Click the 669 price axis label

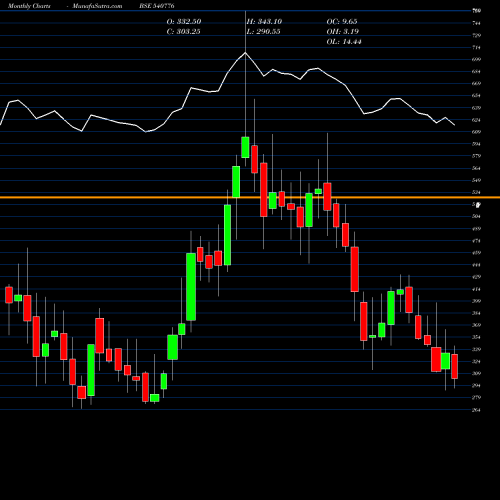(x=476, y=83)
